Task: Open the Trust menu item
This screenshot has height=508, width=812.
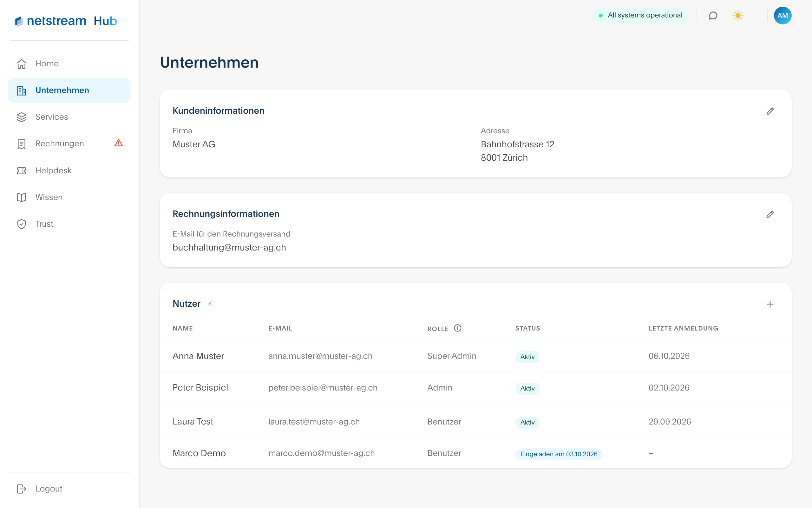Action: click(69, 224)
